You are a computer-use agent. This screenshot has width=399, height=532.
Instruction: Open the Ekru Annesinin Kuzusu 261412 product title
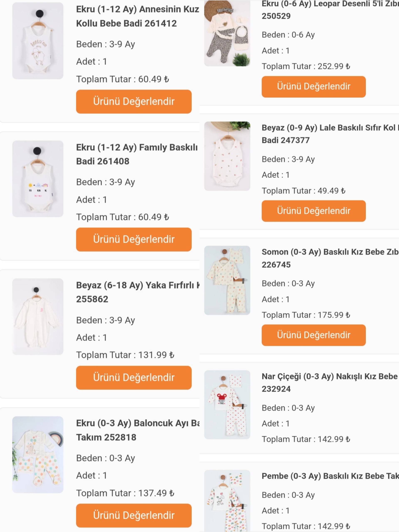pos(137,16)
